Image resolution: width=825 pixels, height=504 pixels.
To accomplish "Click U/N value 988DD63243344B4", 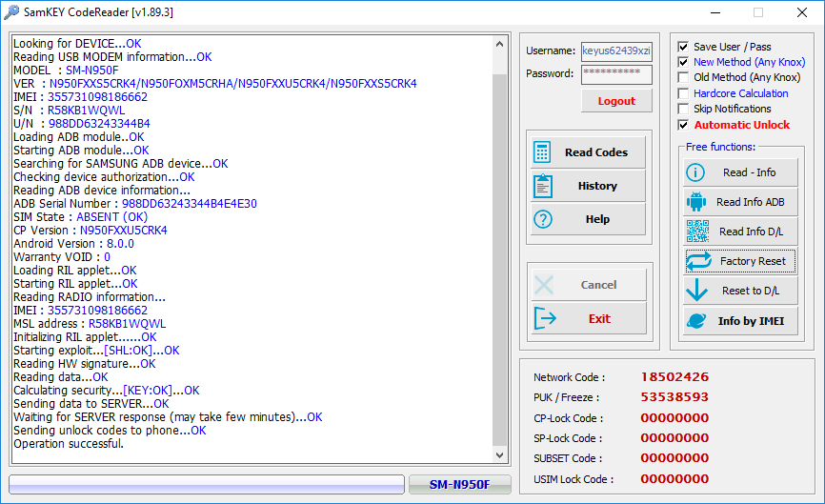I will (99, 124).
